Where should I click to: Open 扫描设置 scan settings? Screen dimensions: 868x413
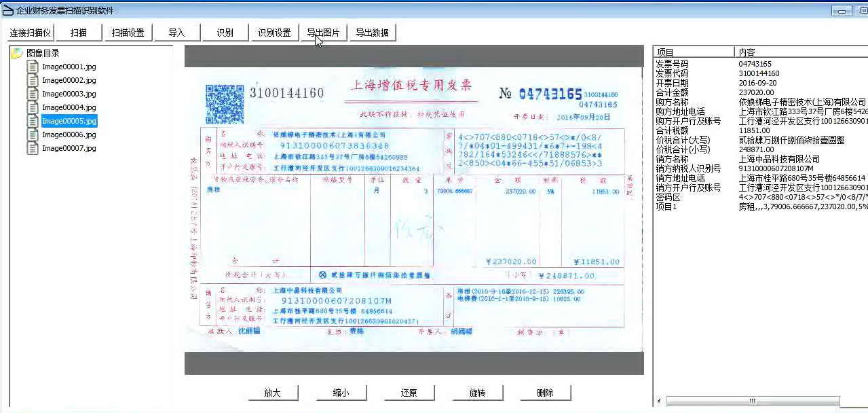pyautogui.click(x=128, y=33)
